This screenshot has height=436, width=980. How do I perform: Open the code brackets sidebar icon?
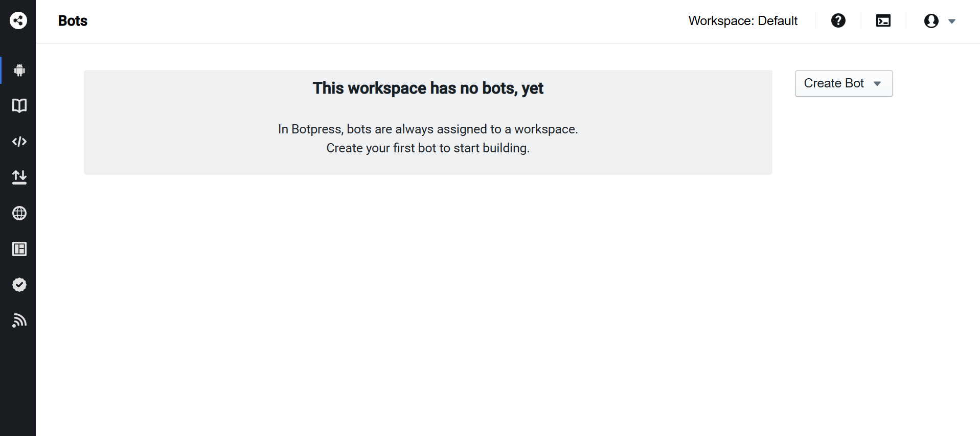coord(19,142)
